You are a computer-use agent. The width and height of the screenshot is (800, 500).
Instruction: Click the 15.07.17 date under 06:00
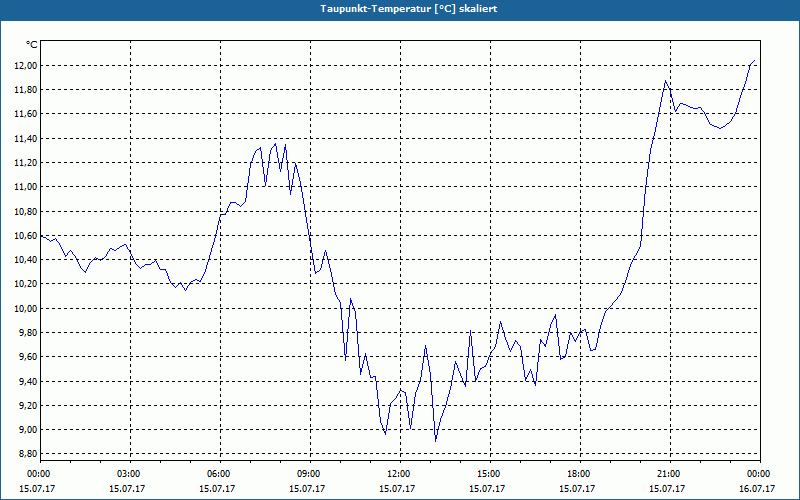tap(217, 489)
